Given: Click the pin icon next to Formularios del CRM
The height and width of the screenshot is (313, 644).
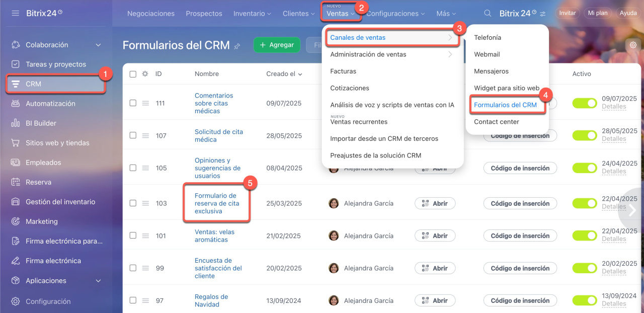Looking at the screenshot, I should tap(237, 46).
